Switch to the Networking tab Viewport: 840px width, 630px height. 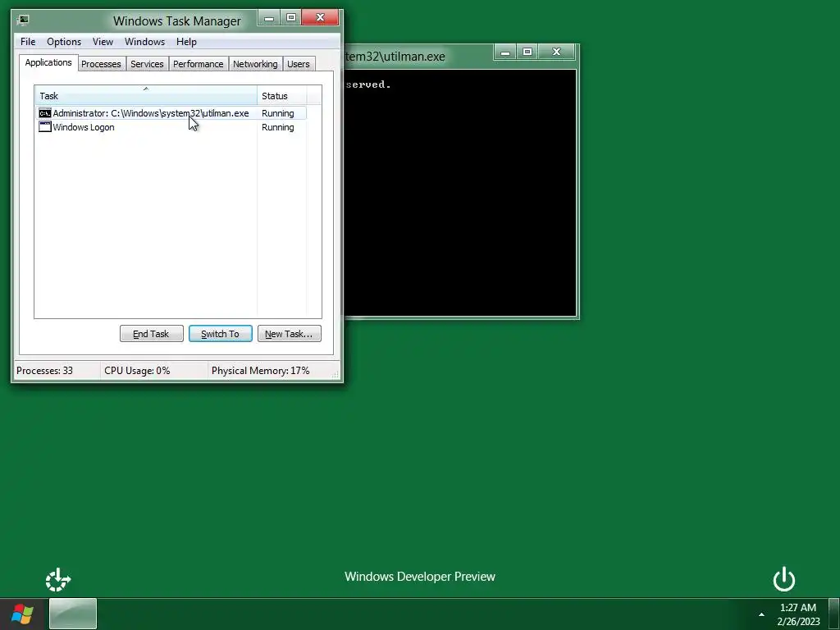click(x=255, y=64)
